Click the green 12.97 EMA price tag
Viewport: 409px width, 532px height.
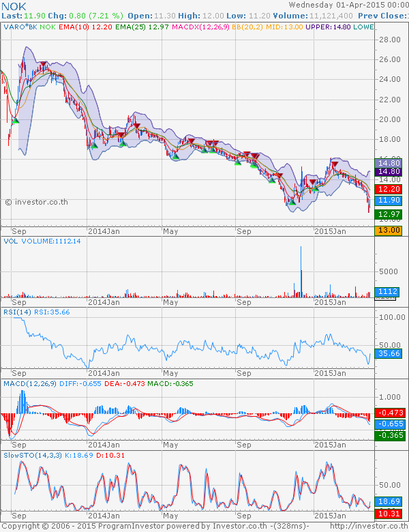click(389, 214)
